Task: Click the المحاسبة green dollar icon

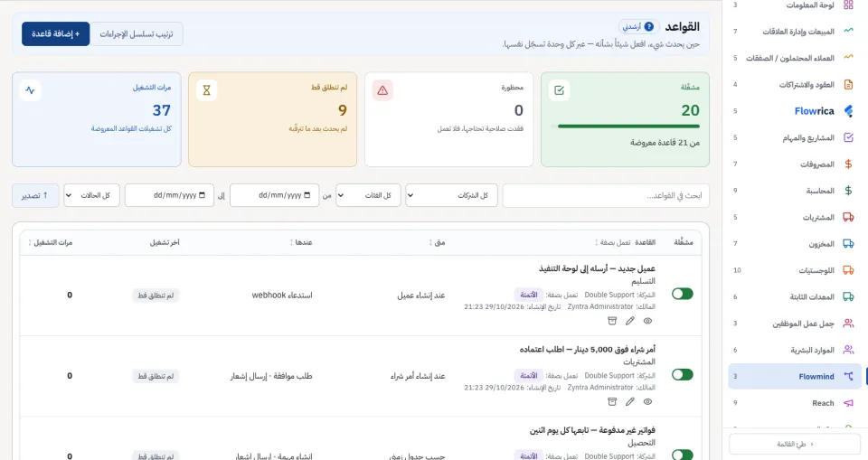Action: click(x=848, y=191)
